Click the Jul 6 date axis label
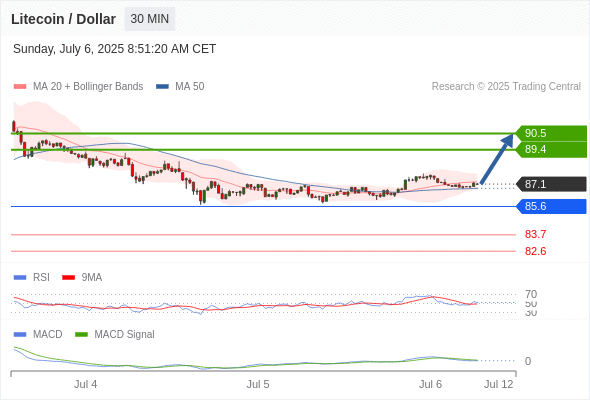The height and width of the screenshot is (400, 590). click(430, 384)
